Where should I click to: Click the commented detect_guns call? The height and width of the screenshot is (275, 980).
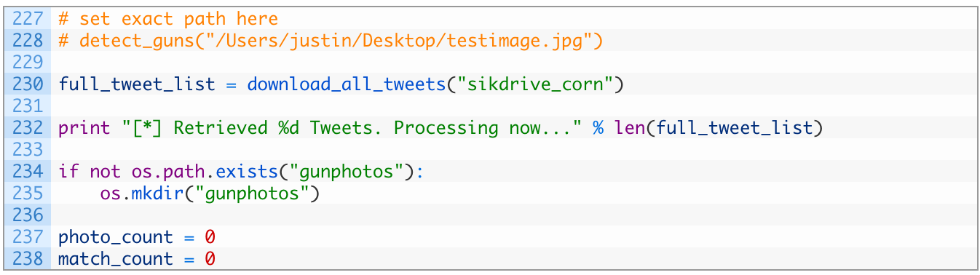[331, 41]
